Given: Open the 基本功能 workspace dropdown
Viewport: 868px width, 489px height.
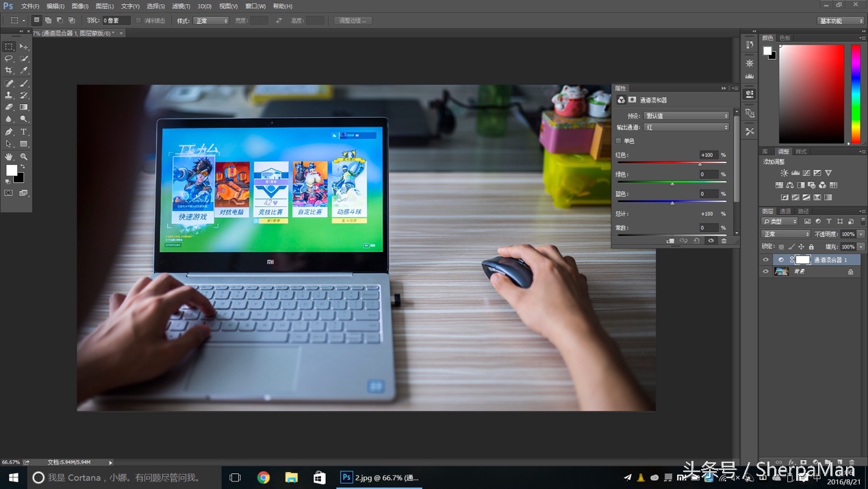Looking at the screenshot, I should tap(841, 21).
